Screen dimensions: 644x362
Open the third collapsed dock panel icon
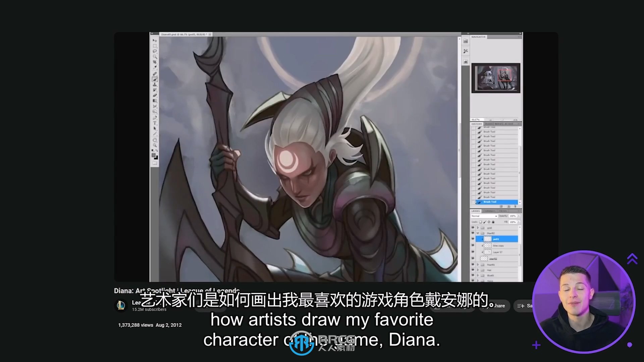click(466, 62)
